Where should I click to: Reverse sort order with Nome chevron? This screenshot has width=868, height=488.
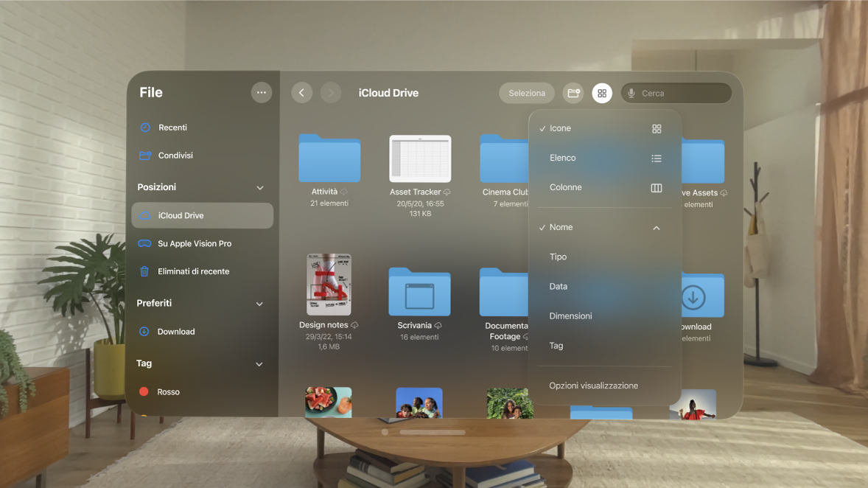point(657,228)
